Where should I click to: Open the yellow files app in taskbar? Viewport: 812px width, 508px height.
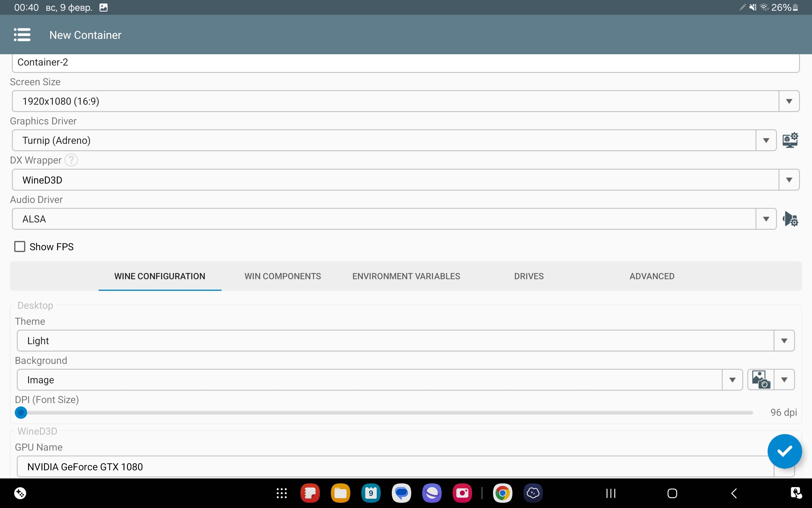(x=340, y=493)
